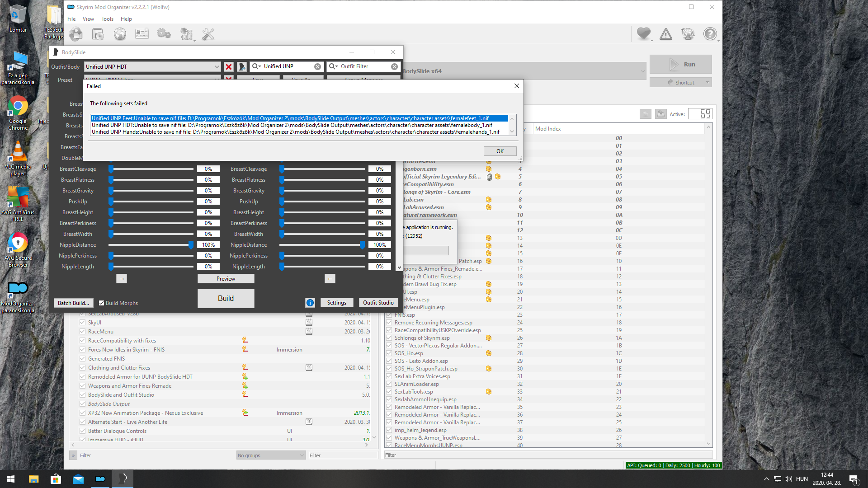Click the Mod Index column header
Viewport: 868px width, 488px height.
619,129
